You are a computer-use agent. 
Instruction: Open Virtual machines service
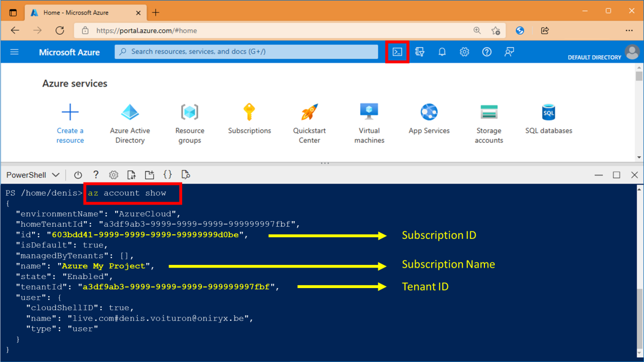click(369, 124)
